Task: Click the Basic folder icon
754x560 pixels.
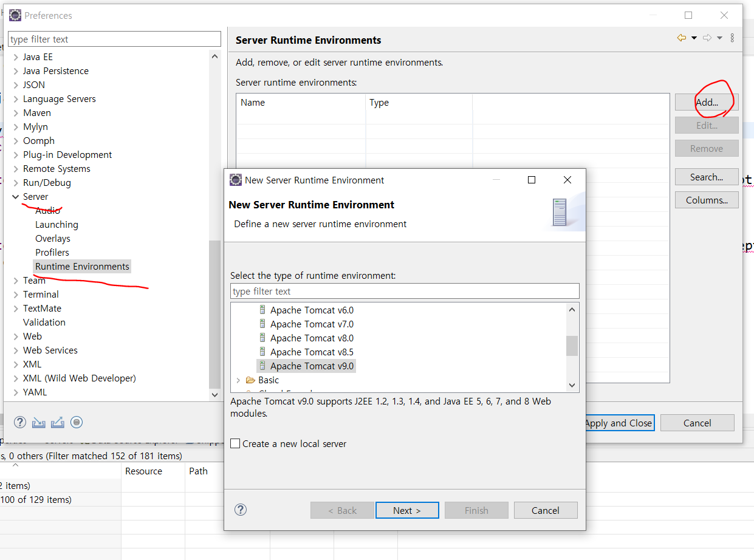Action: click(250, 380)
